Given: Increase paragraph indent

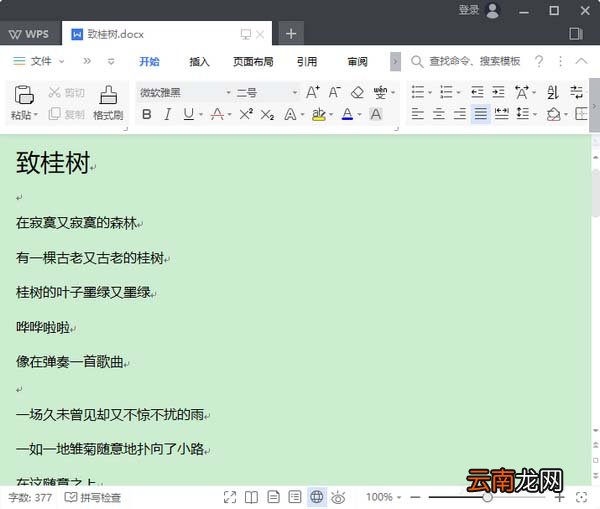Looking at the screenshot, I should pyautogui.click(x=498, y=92).
